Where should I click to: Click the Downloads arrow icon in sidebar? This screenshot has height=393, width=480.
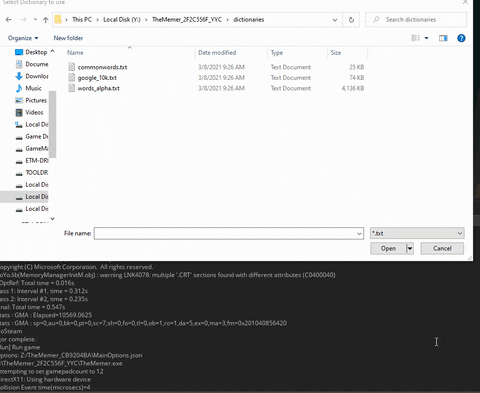pos(19,76)
